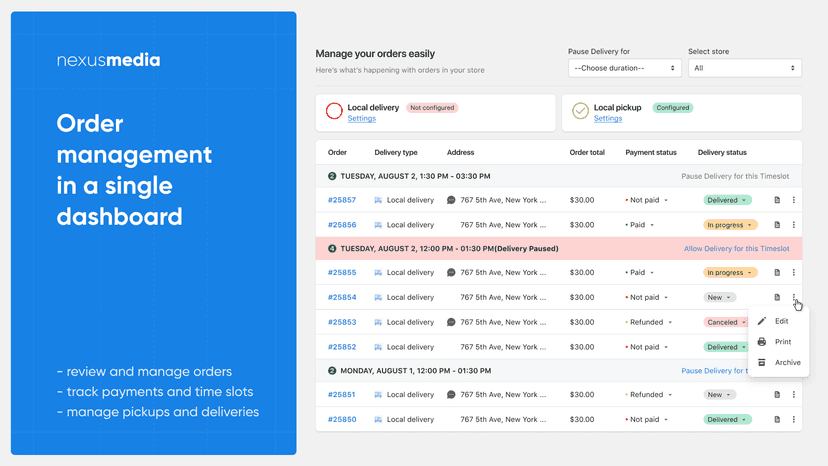View comment bubble on order #25857
This screenshot has height=466, width=828.
[451, 200]
